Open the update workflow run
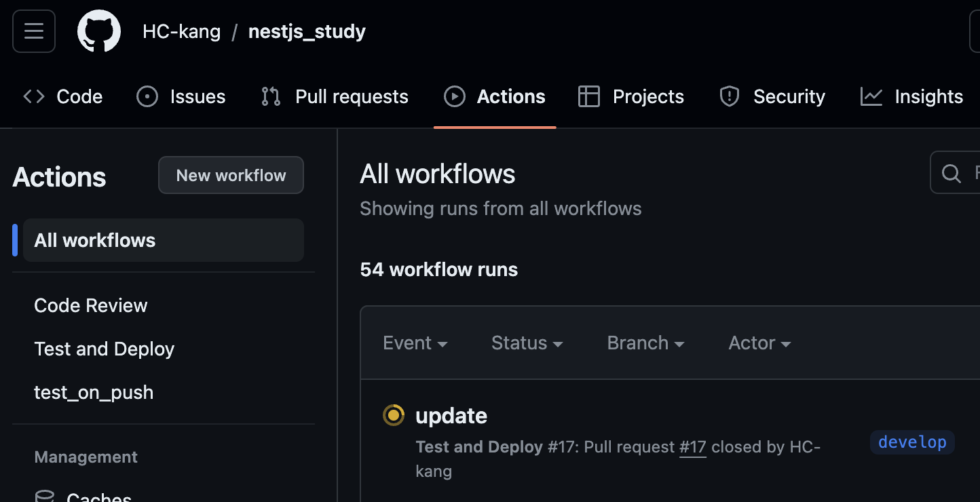980x502 pixels. click(451, 415)
